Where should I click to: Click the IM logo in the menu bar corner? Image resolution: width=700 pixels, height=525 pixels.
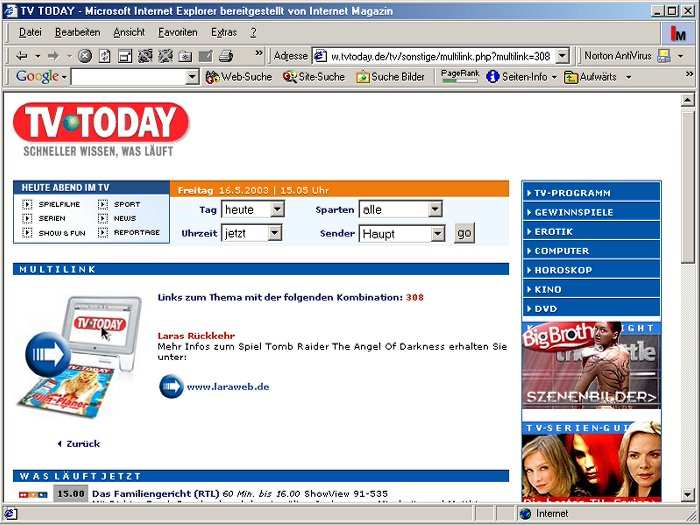[678, 33]
